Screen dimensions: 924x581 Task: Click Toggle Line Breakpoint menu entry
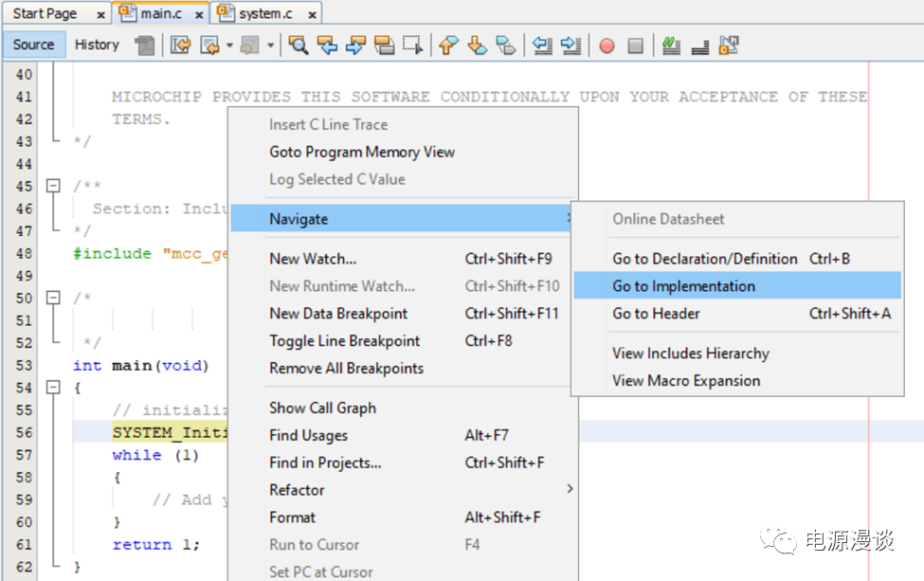pos(344,341)
